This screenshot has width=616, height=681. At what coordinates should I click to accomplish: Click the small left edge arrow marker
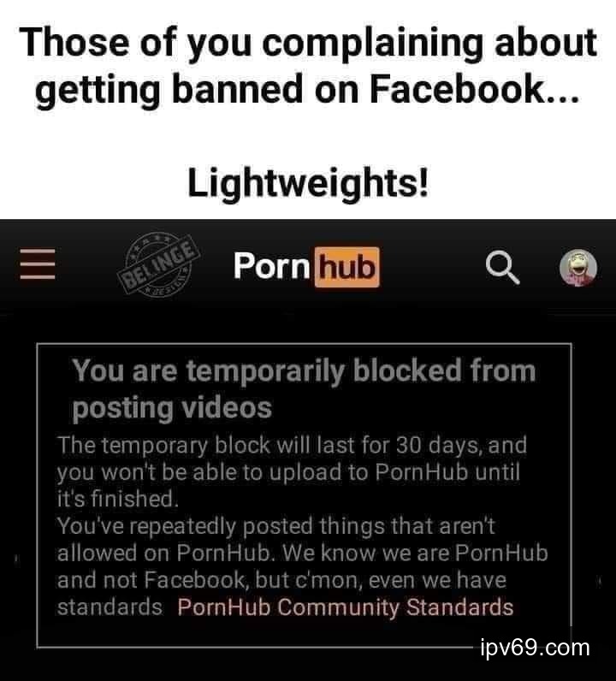[x=17, y=560]
